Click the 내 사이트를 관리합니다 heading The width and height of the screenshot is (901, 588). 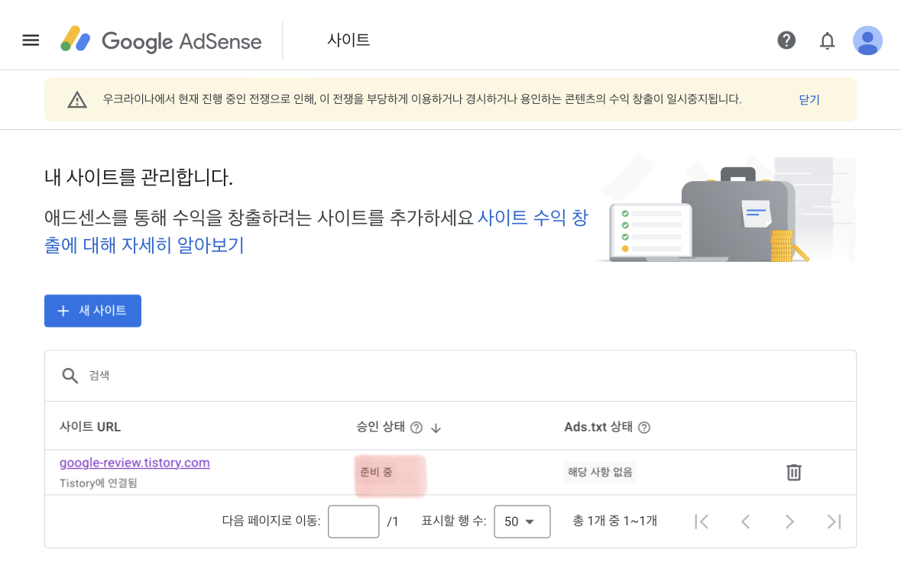138,177
